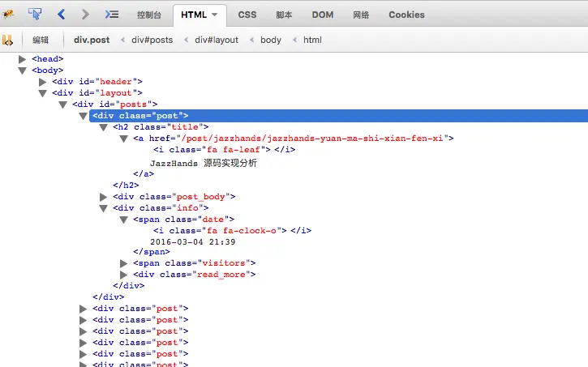Select the HTML tab
The height and width of the screenshot is (367, 588).
[194, 15]
